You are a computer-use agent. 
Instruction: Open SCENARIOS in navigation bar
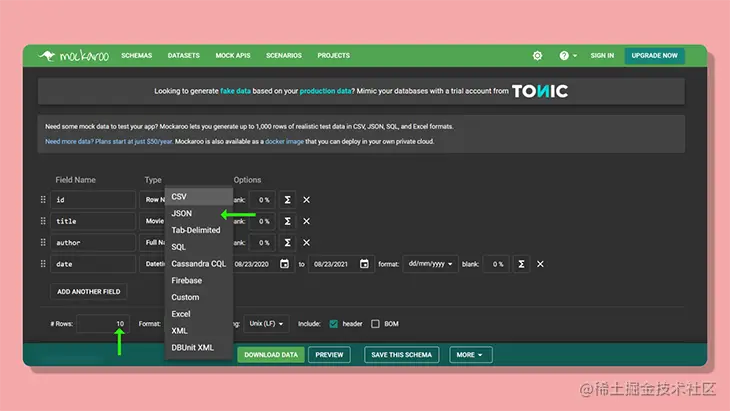pos(284,55)
